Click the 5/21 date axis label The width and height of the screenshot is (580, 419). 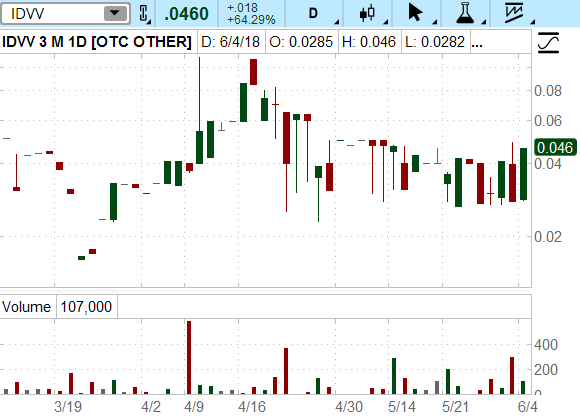455,407
